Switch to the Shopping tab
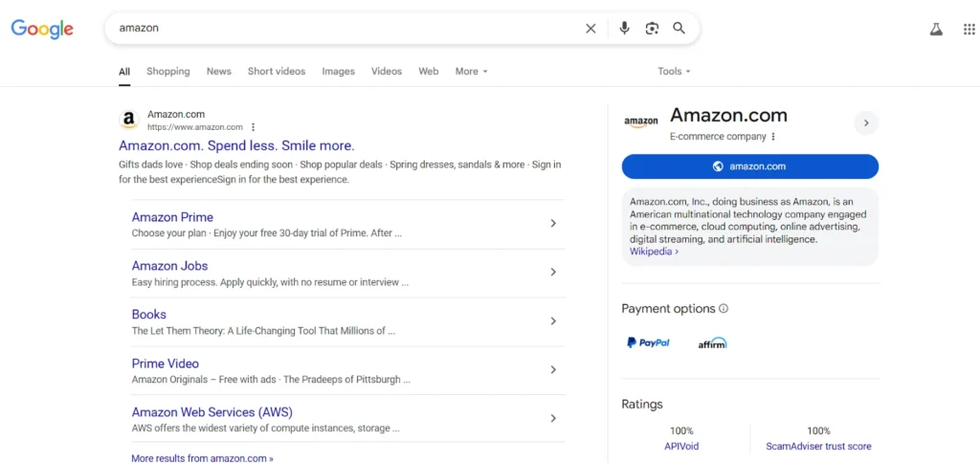Image resolution: width=980 pixels, height=463 pixels. coord(168,72)
